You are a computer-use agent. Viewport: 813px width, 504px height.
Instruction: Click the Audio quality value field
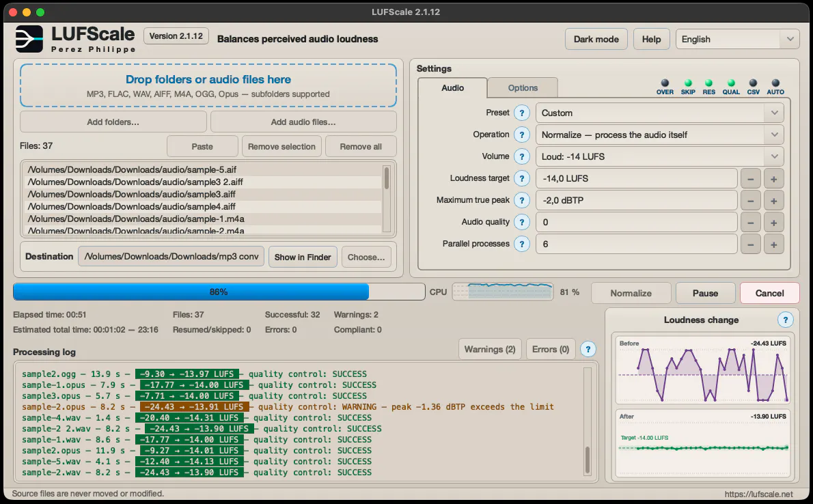pos(636,222)
